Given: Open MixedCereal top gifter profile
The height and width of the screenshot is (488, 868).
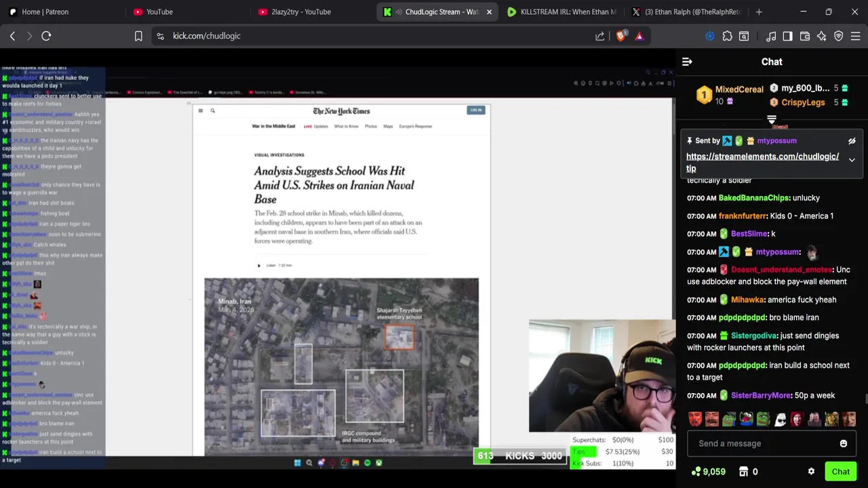Looking at the screenshot, I should (x=739, y=89).
